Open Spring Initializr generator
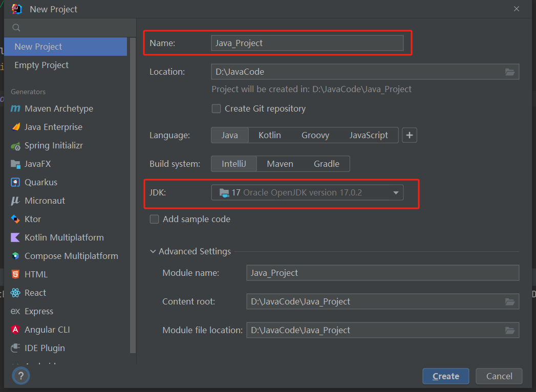This screenshot has height=392, width=536. [66, 145]
